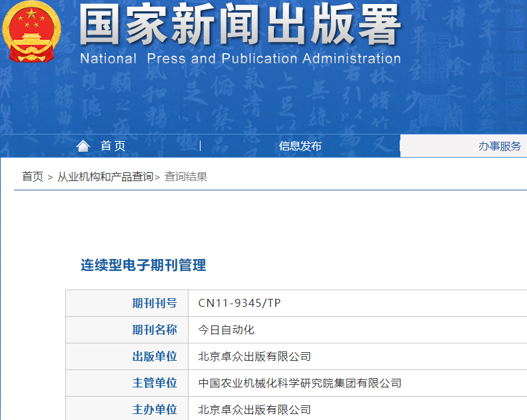The width and height of the screenshot is (527, 420).
Task: Click the 连续型电子期刊管理 heading
Action: pos(143,265)
